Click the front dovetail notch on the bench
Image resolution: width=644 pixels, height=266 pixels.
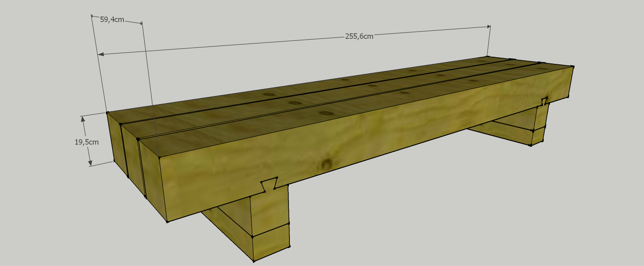pyautogui.click(x=270, y=185)
